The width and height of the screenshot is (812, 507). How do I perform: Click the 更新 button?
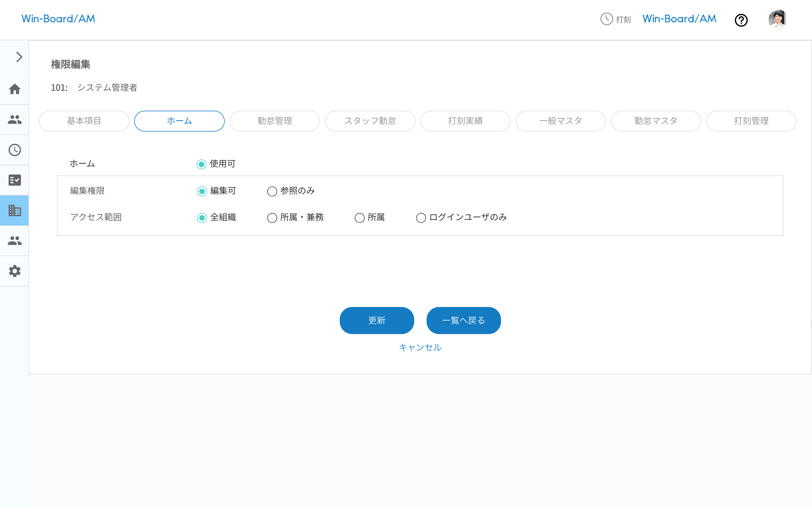[376, 321]
